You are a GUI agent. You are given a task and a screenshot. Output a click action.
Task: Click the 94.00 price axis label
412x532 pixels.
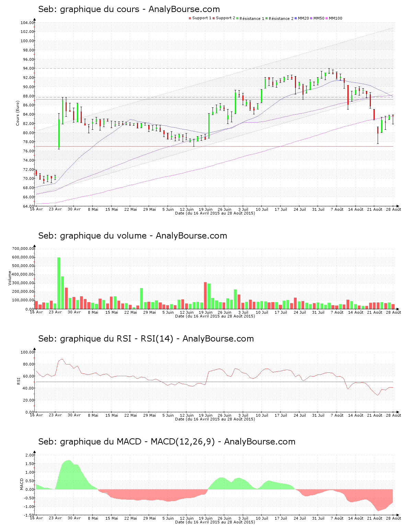[28, 68]
